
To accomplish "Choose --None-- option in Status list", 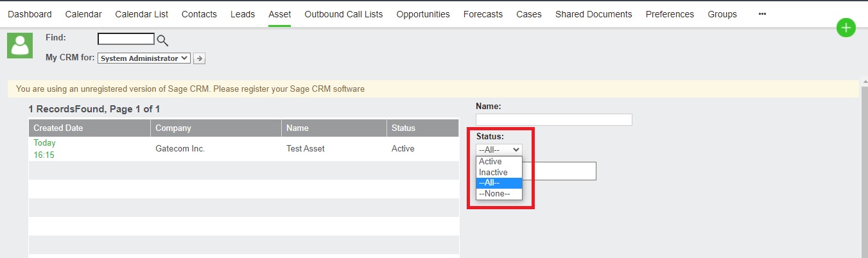I will pos(499,194).
